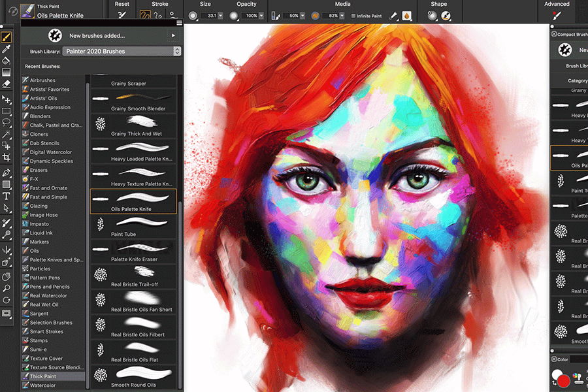Enable the Infinite Paint checkbox
Image resolution: width=588 pixels, height=392 pixels.
pos(353,16)
